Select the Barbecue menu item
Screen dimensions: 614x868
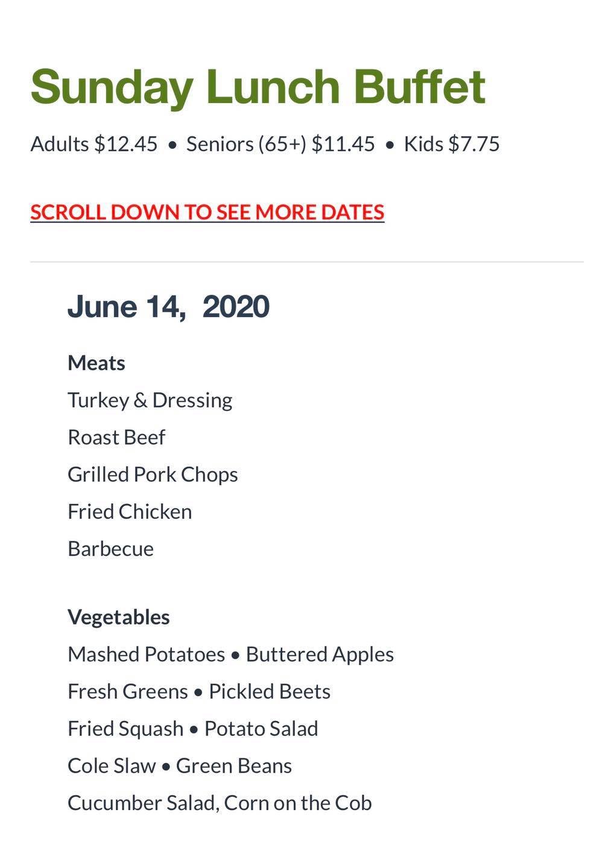coord(110,549)
